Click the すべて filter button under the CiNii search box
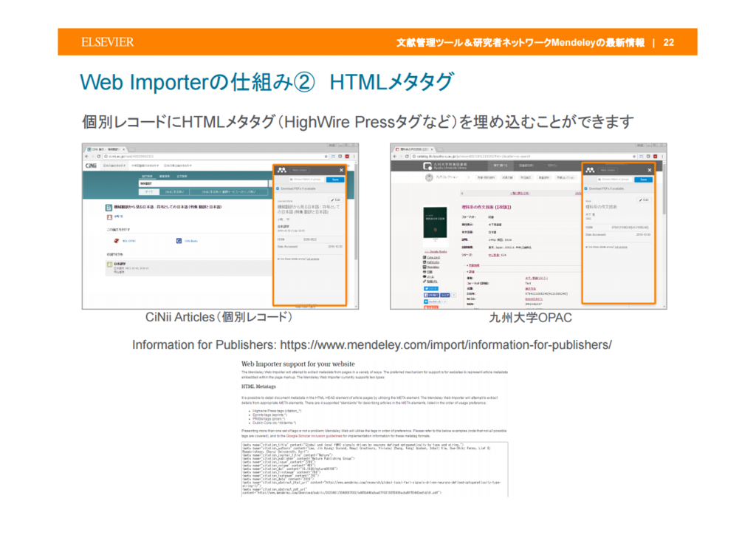 [x=149, y=192]
